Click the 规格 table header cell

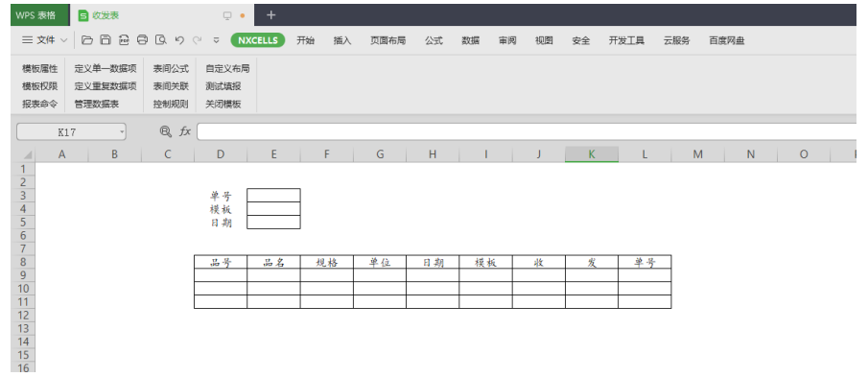pyautogui.click(x=327, y=262)
